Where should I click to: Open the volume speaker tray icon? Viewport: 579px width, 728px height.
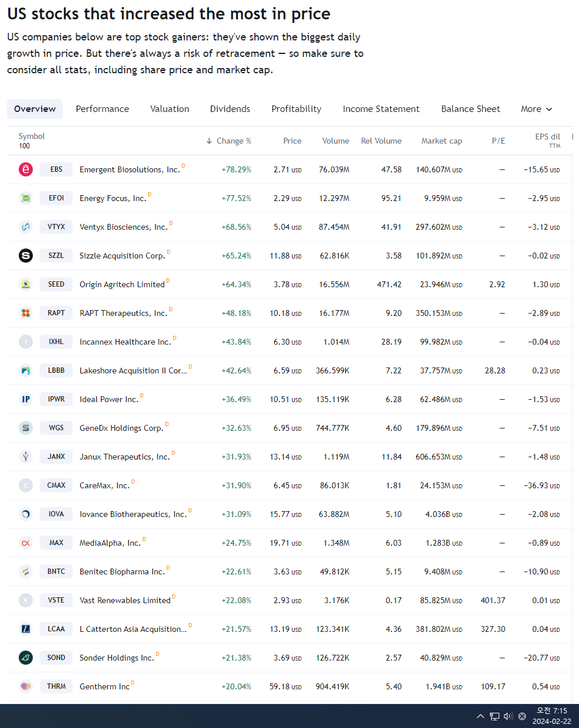point(508,716)
